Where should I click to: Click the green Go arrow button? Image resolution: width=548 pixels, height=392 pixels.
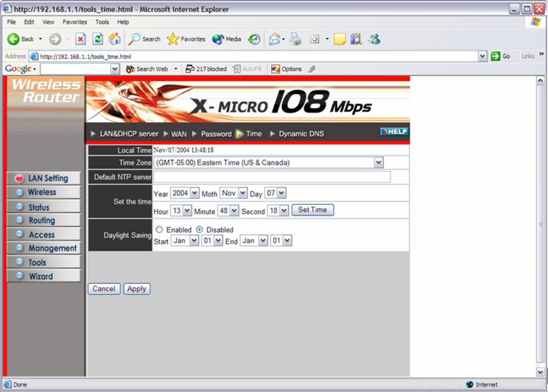495,56
